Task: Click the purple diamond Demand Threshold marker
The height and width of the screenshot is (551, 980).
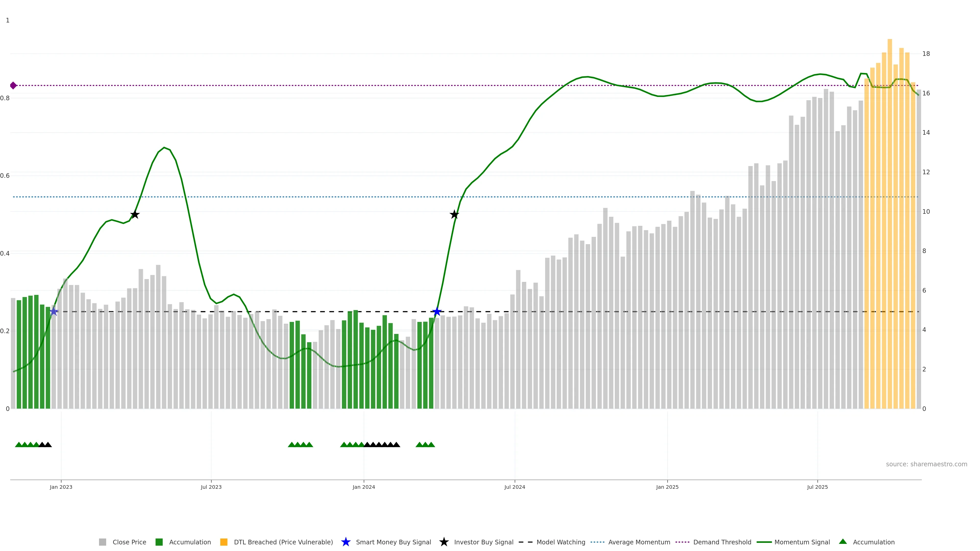Action: point(13,85)
